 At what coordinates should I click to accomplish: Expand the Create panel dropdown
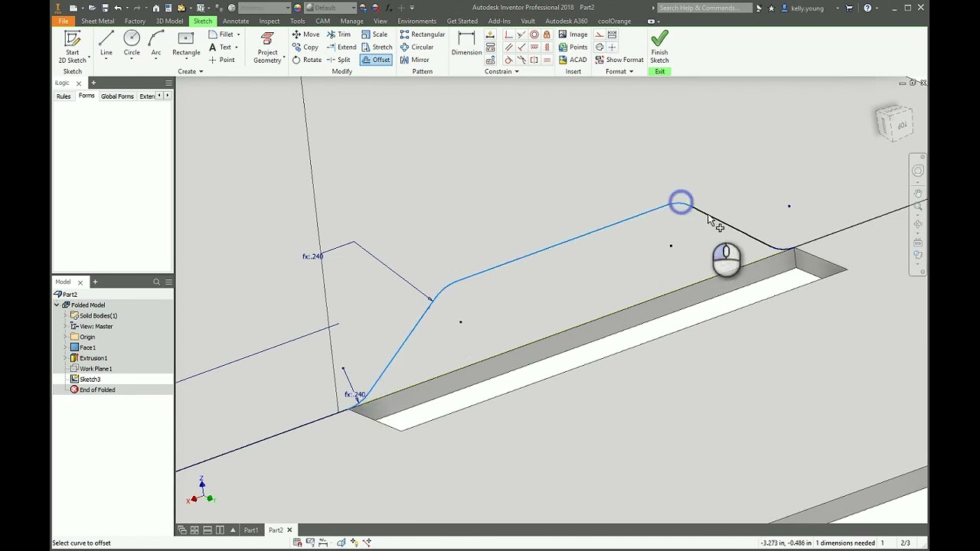190,71
